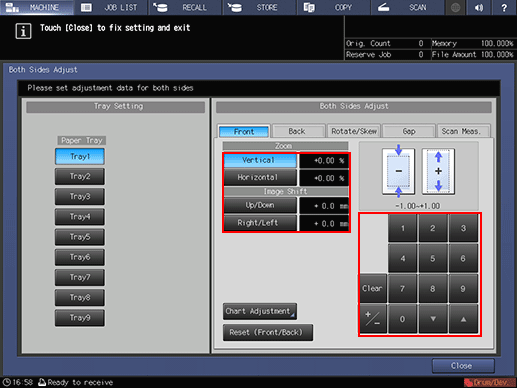Tap the plus/minus sign key

[x=373, y=319]
